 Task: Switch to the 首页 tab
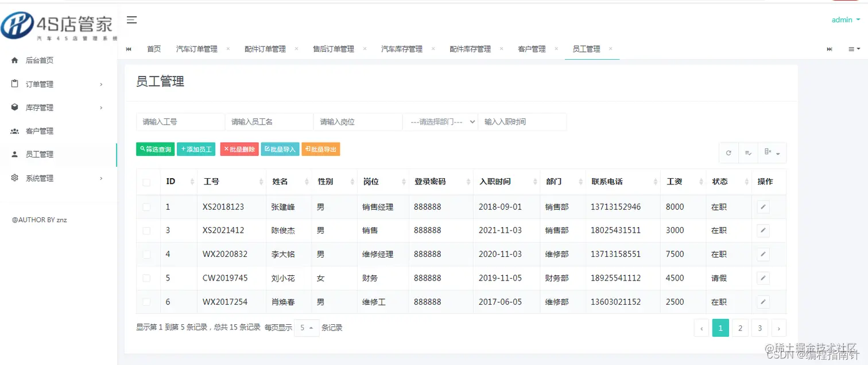[154, 49]
